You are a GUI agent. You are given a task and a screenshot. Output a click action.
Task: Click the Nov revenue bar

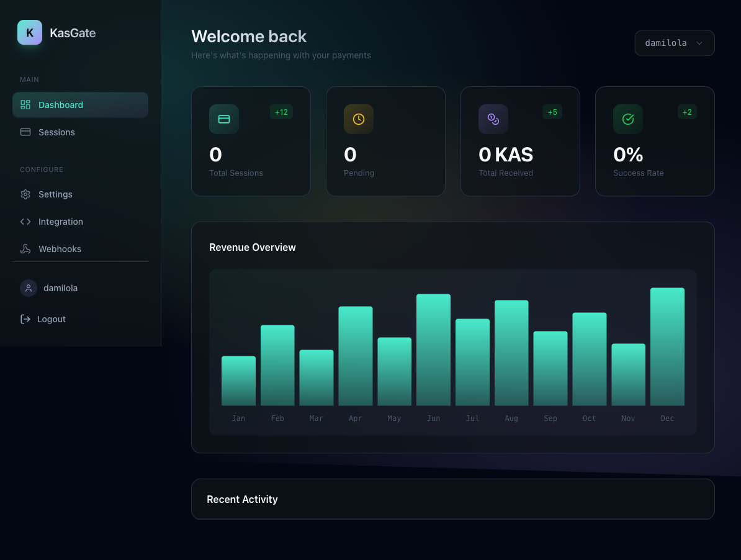coord(629,375)
